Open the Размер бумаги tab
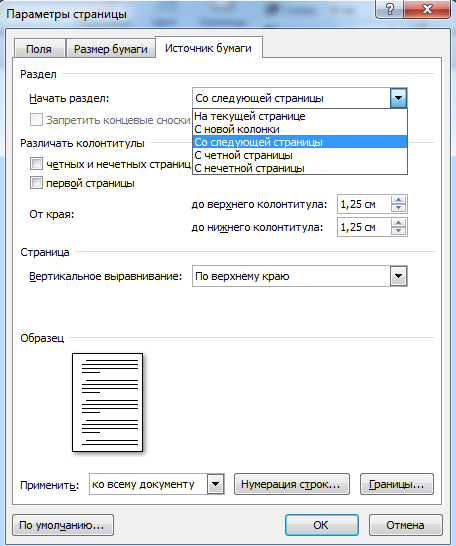This screenshot has height=546, width=456. [x=111, y=49]
